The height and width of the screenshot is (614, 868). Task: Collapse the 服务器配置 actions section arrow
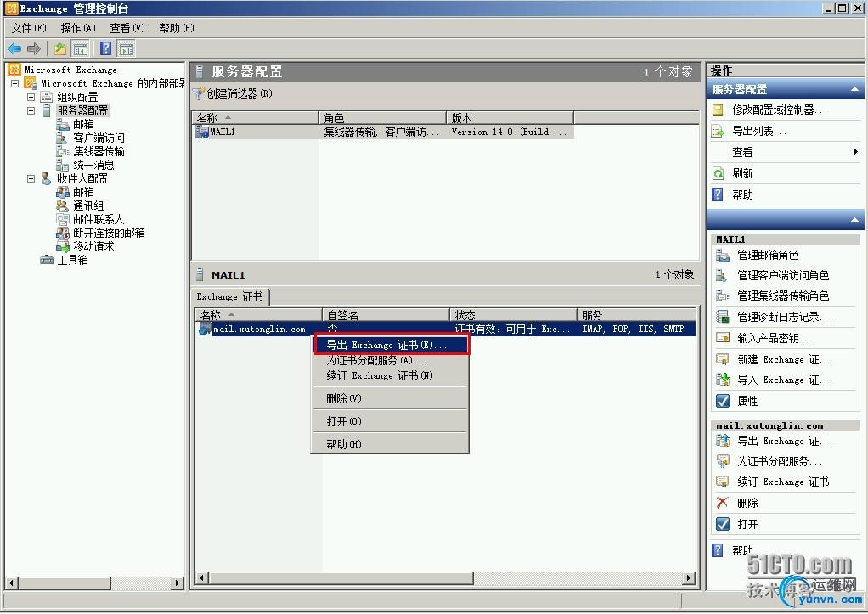[x=854, y=89]
